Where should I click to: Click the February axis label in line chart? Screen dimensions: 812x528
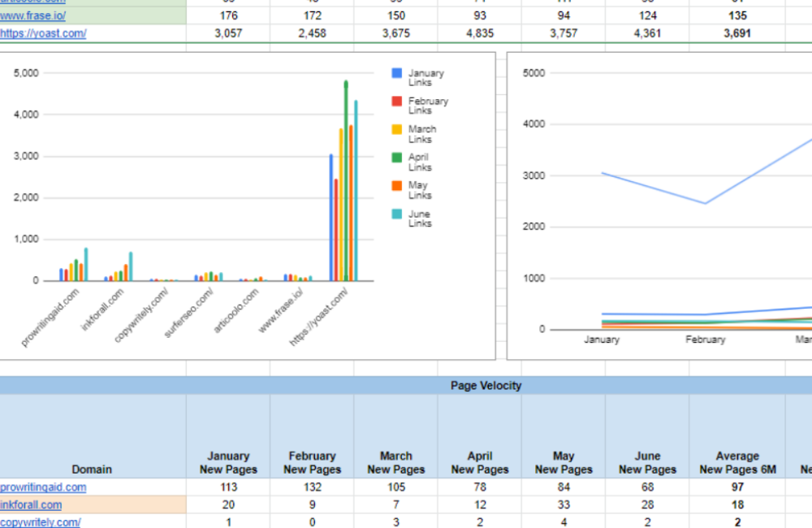[706, 340]
